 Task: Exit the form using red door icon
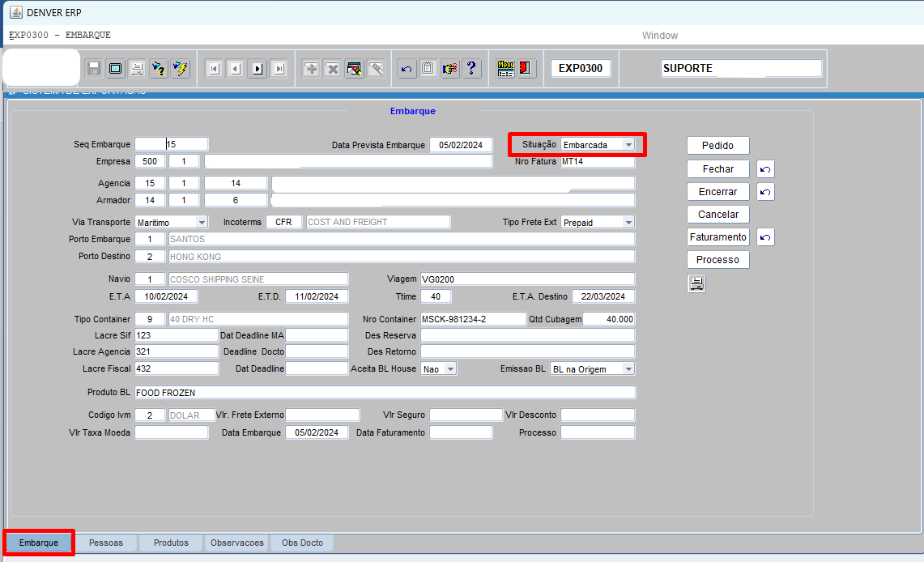(525, 69)
